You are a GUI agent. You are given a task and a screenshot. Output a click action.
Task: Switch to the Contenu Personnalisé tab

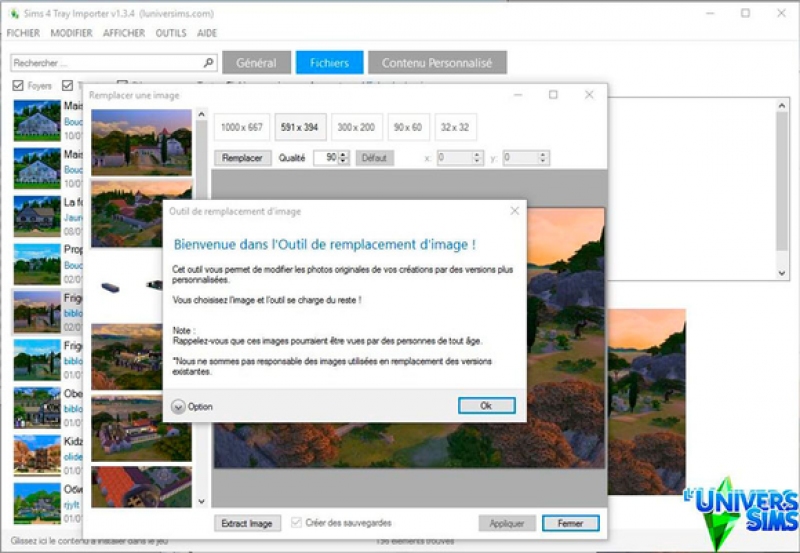[437, 63]
